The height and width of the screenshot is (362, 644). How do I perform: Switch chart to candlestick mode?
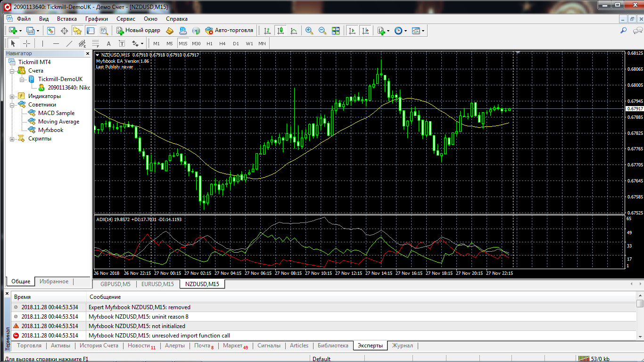pos(281,31)
